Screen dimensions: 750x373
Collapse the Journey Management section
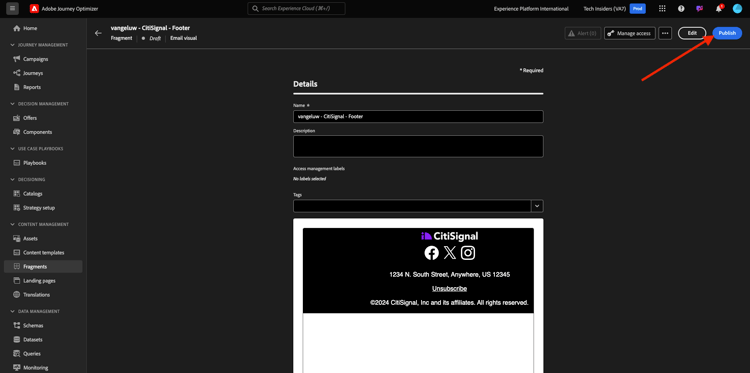(12, 45)
